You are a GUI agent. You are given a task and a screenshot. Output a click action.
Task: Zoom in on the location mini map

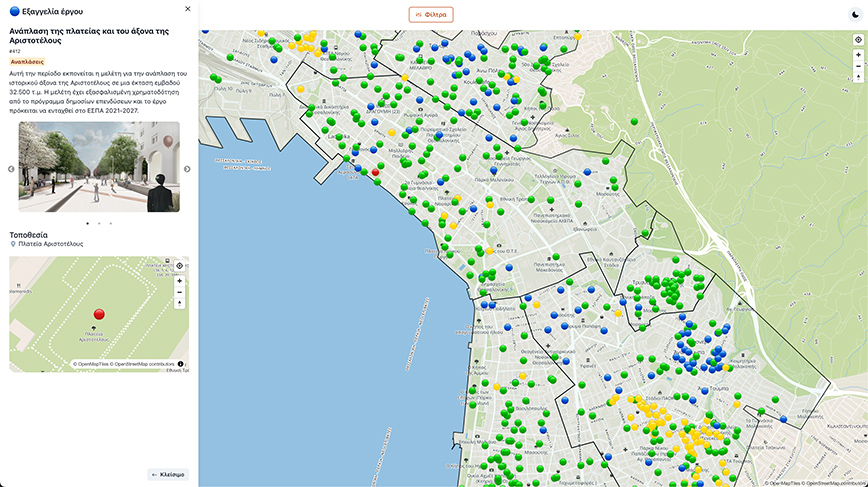coord(180,280)
